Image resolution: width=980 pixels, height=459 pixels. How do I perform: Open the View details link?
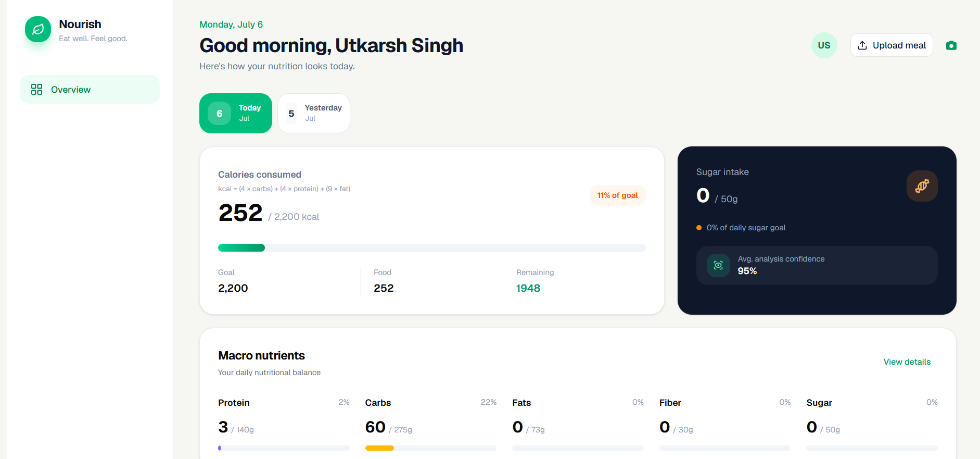pos(907,362)
